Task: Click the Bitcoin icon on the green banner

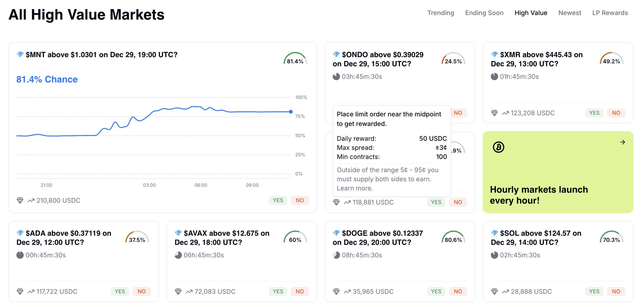Action: click(x=498, y=147)
